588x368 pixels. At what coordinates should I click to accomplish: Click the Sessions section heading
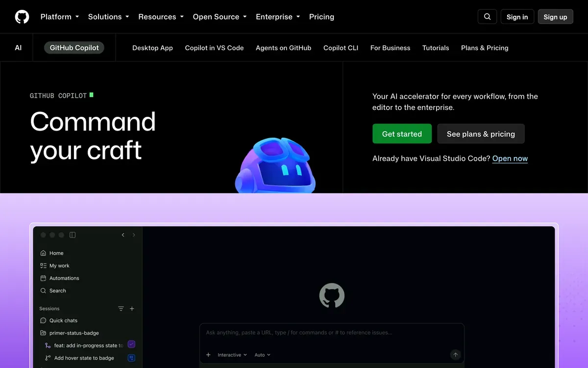pyautogui.click(x=49, y=309)
